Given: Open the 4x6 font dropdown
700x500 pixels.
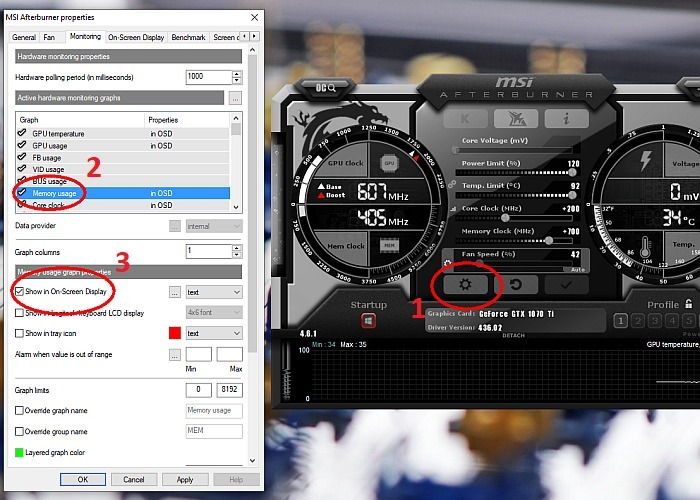Looking at the screenshot, I should click(x=214, y=312).
